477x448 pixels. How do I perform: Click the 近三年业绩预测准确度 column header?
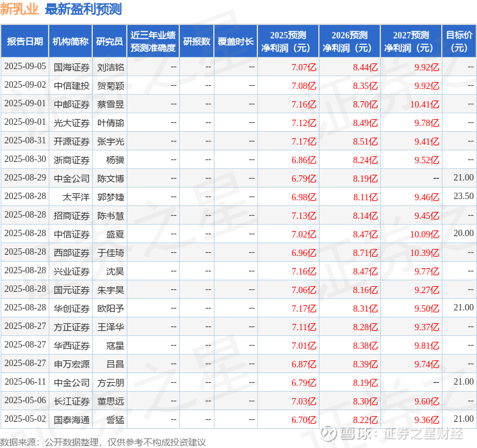point(153,42)
